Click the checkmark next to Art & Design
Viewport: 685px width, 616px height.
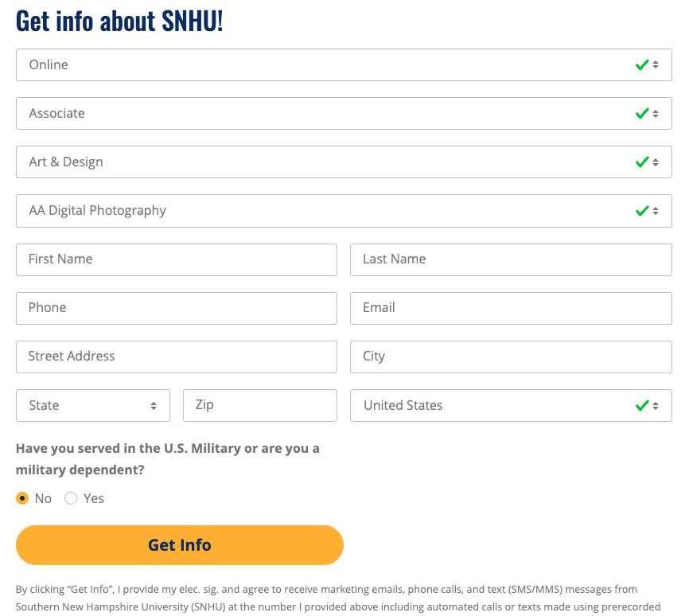click(x=643, y=162)
